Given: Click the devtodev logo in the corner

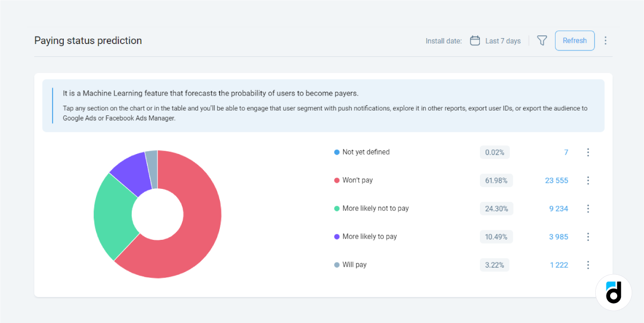Looking at the screenshot, I should [613, 292].
